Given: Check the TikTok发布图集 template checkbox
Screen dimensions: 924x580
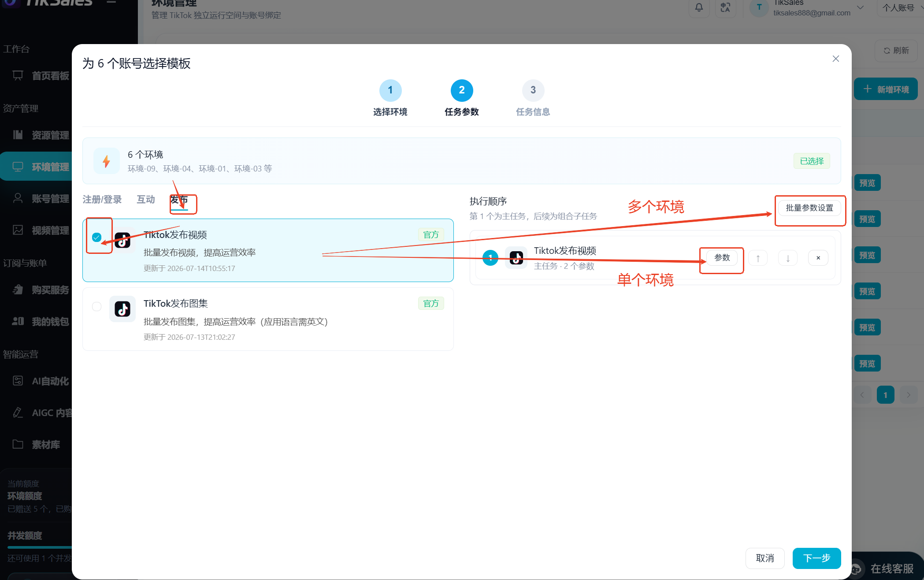Looking at the screenshot, I should pyautogui.click(x=96, y=306).
